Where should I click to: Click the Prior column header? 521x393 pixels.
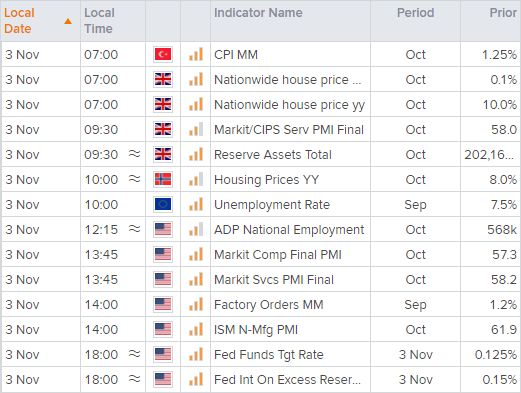503,13
